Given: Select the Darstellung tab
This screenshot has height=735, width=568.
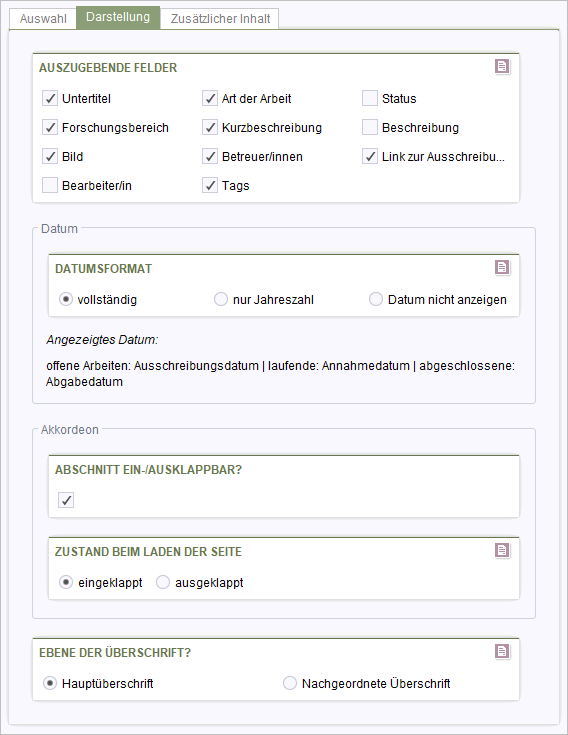Looking at the screenshot, I should 118,17.
